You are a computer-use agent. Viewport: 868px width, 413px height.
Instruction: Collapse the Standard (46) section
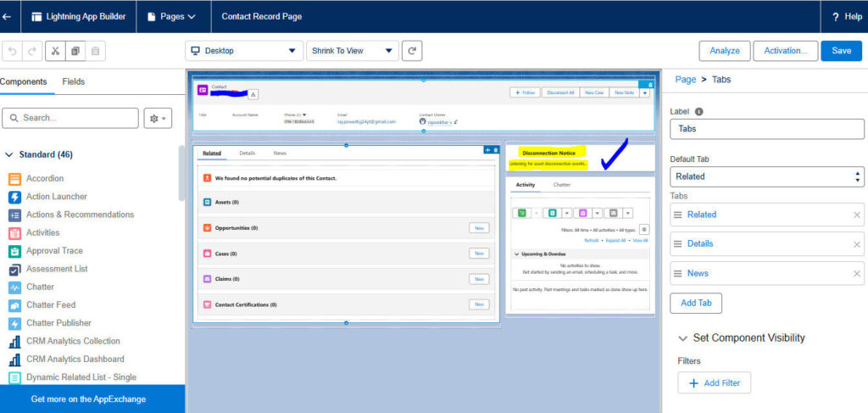(8, 155)
